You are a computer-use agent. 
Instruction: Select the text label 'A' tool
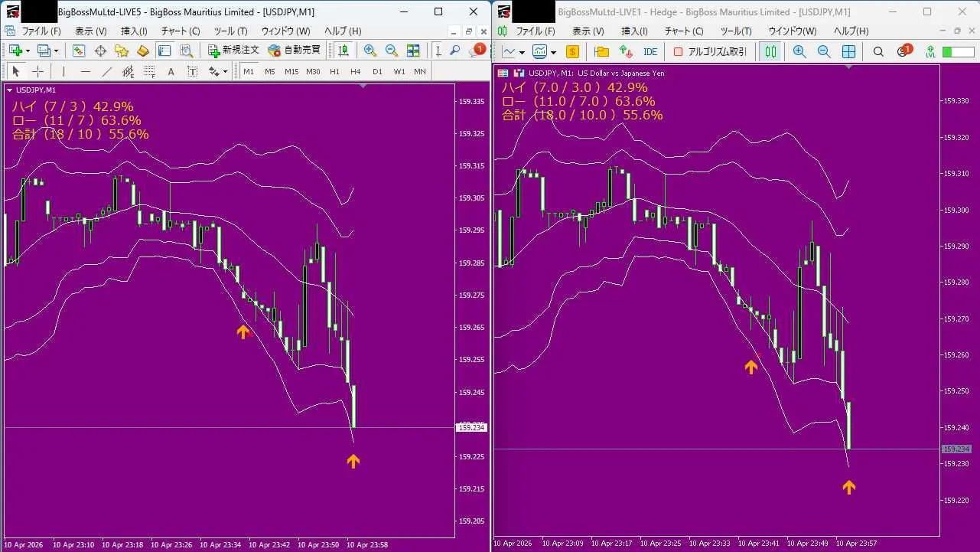point(171,71)
